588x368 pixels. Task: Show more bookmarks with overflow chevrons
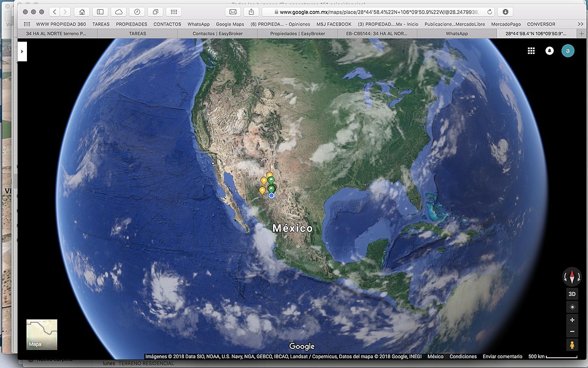[580, 24]
